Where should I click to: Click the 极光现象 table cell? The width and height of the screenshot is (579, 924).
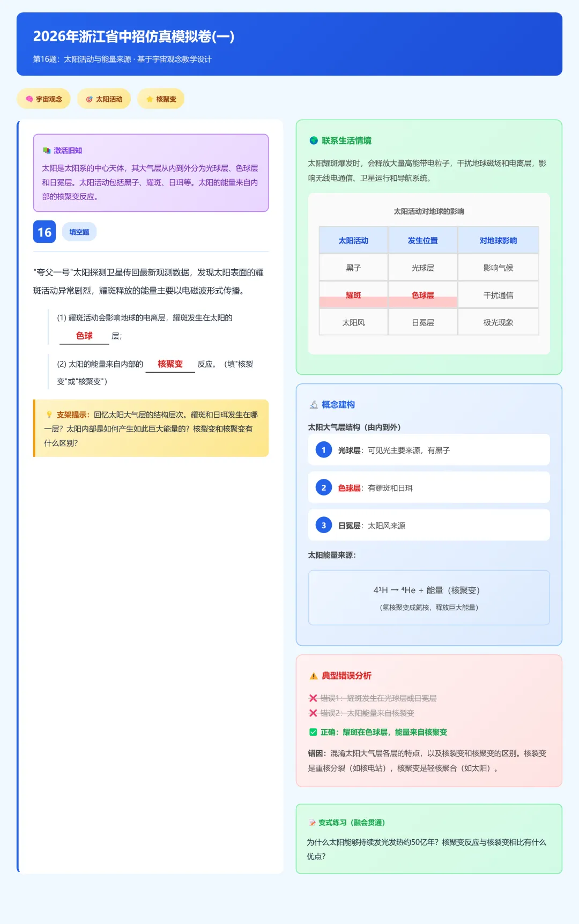click(x=498, y=322)
